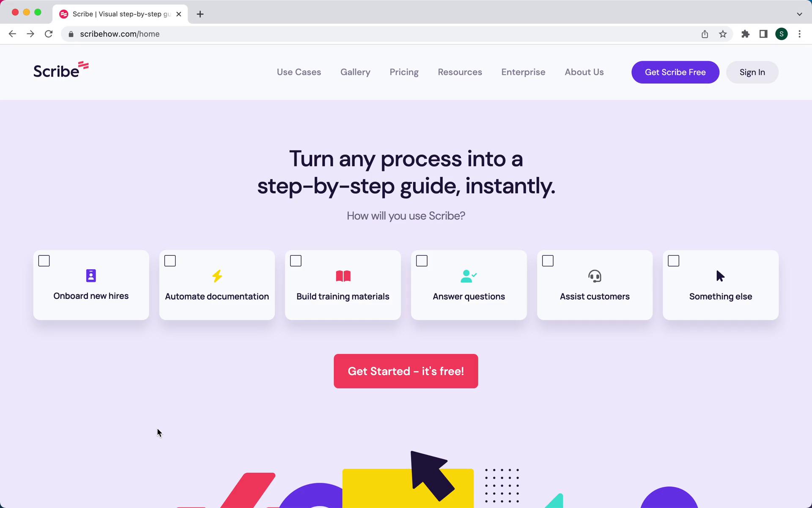Open the 'About Us' menu item

click(x=584, y=72)
